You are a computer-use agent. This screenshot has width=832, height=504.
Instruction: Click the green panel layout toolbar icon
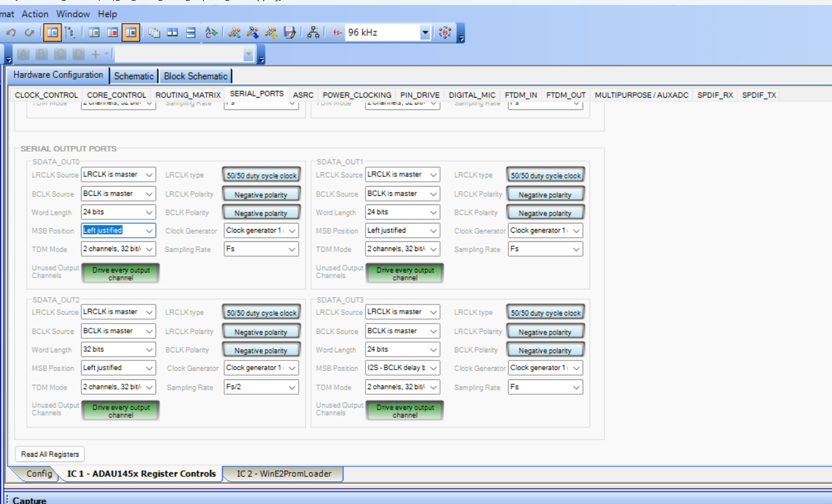pyautogui.click(x=95, y=33)
